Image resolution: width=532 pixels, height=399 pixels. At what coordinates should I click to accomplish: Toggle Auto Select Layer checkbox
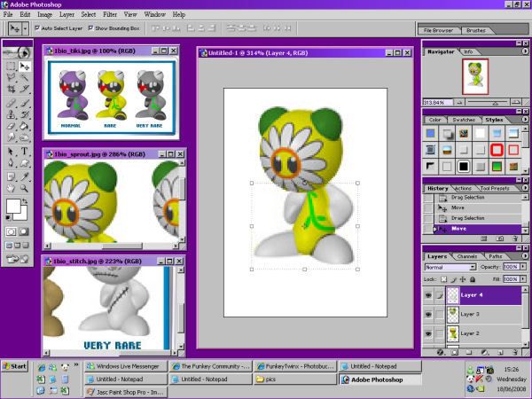pyautogui.click(x=37, y=28)
